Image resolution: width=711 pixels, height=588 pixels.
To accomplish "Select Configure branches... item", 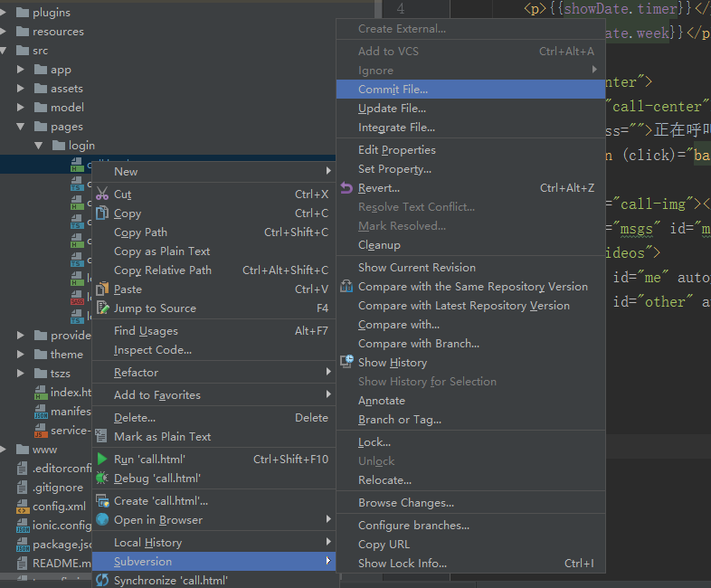I will (470, 525).
